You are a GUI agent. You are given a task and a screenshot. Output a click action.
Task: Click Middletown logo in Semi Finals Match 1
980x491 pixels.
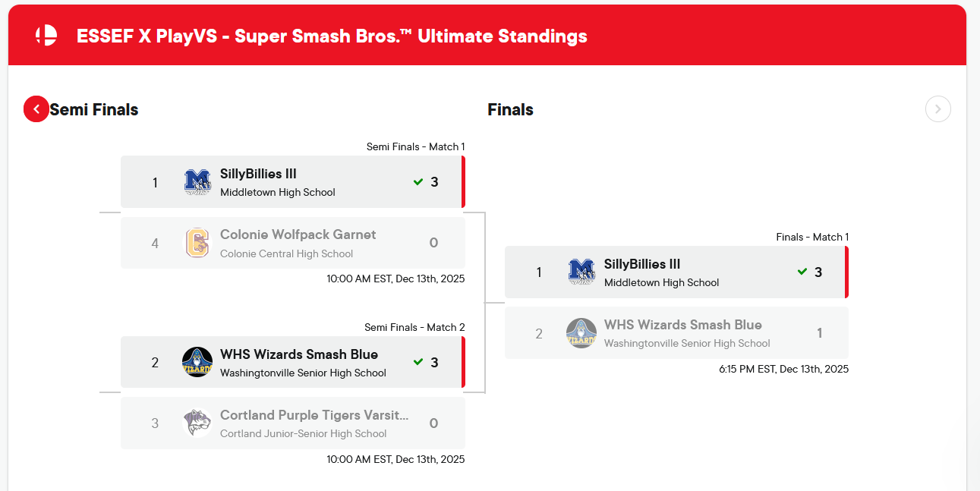(x=197, y=182)
